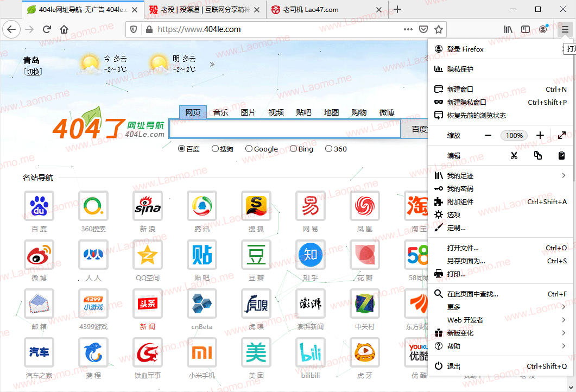This screenshot has width=576, height=392.
Task: Close the 404le网址导航 tab
Action: (x=135, y=10)
